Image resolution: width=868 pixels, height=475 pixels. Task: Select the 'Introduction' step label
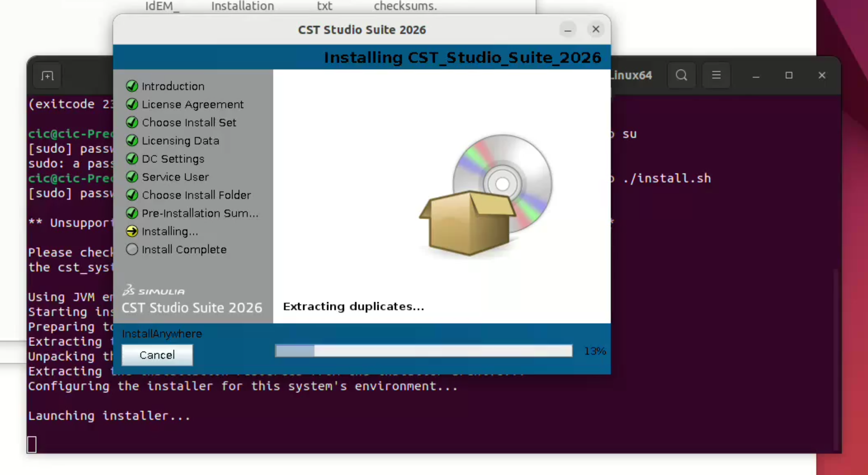coord(173,86)
